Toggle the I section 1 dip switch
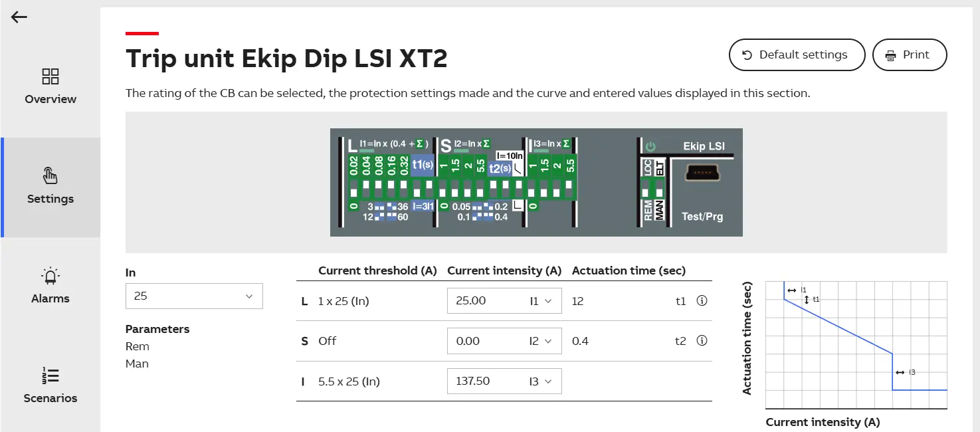The height and width of the screenshot is (432, 980). tap(531, 189)
